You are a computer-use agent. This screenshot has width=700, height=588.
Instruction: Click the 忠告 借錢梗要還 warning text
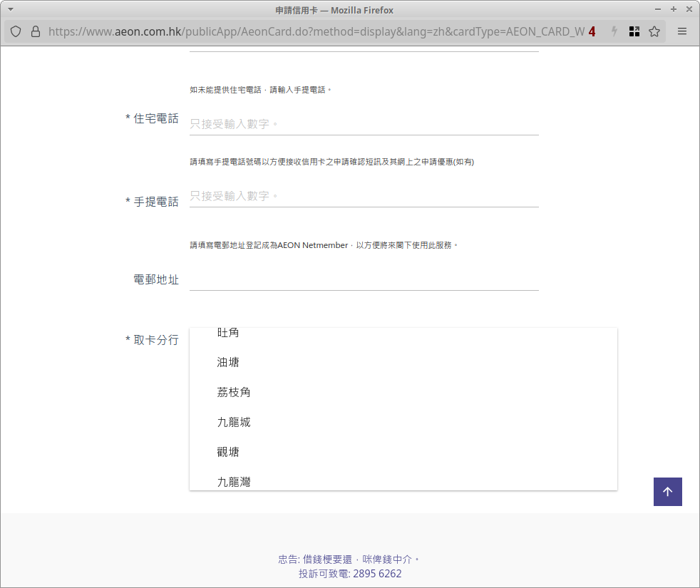tap(348, 559)
